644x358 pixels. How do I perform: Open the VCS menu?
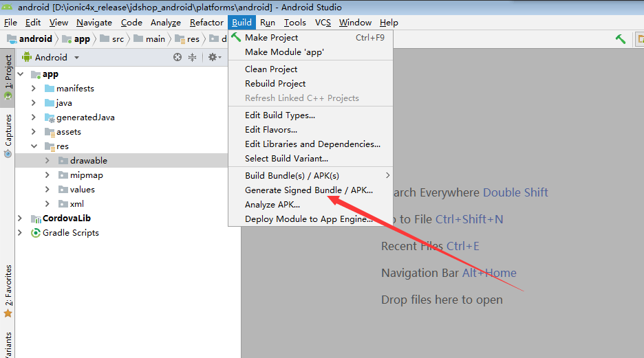tap(323, 23)
